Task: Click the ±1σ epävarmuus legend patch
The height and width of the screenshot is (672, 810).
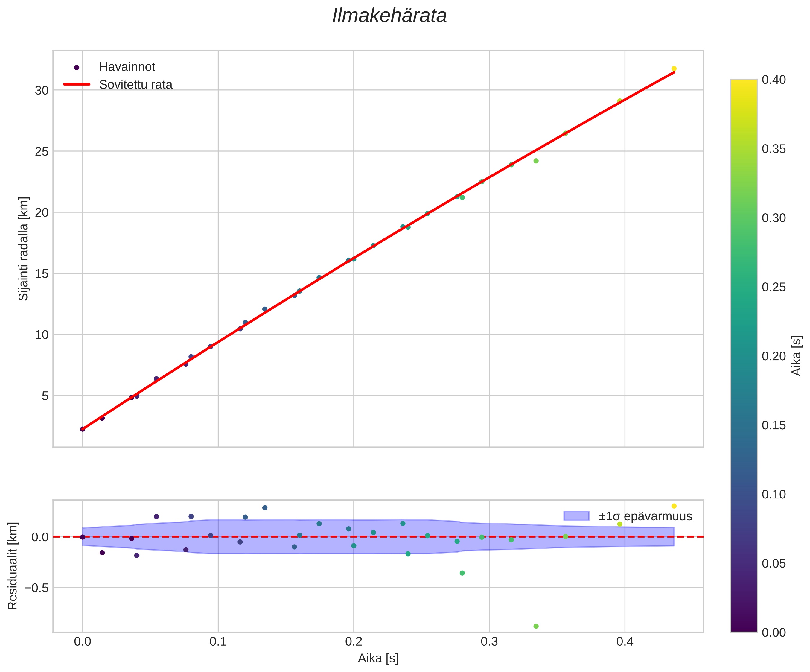Action: click(576, 516)
